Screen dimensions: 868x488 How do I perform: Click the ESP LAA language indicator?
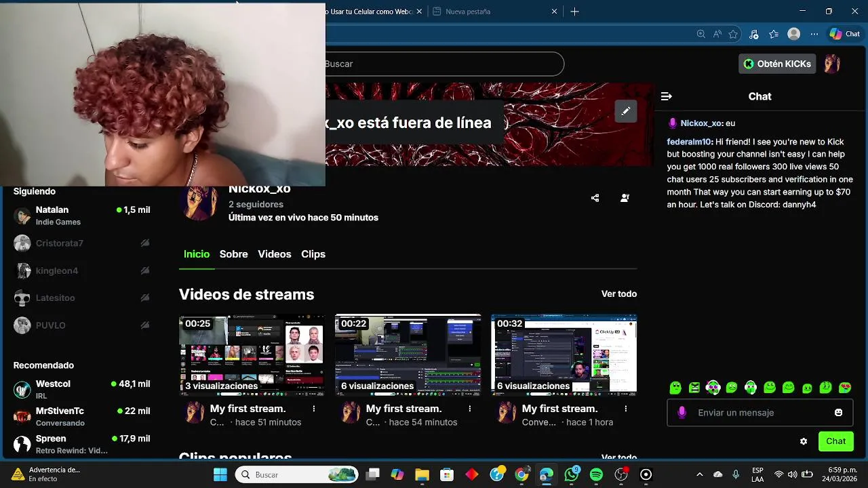tap(757, 474)
